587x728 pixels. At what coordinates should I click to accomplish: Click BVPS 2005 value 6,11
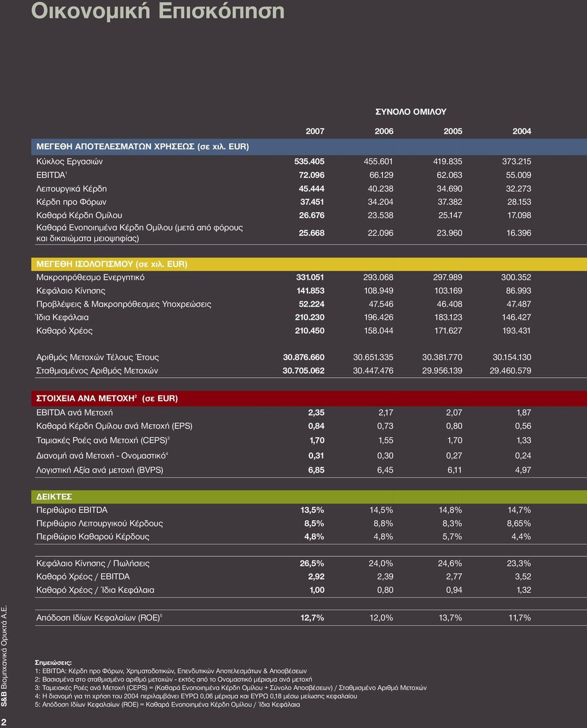455,470
